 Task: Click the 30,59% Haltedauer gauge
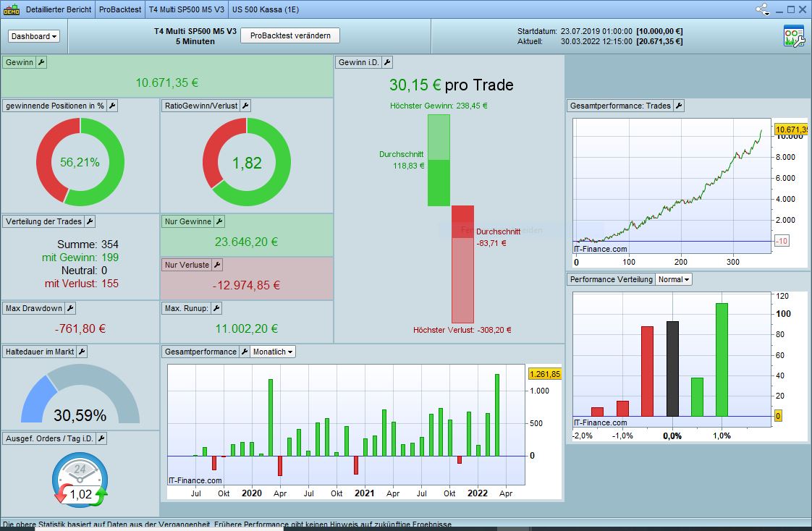80,394
